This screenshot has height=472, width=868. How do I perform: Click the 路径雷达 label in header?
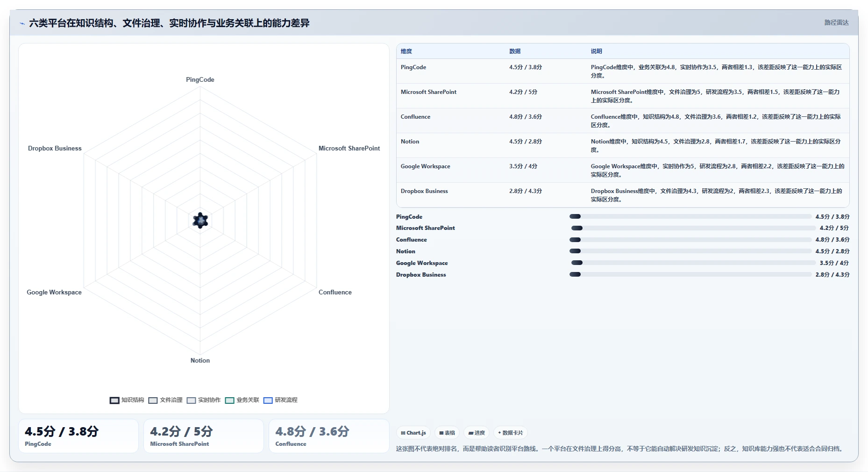click(x=836, y=22)
